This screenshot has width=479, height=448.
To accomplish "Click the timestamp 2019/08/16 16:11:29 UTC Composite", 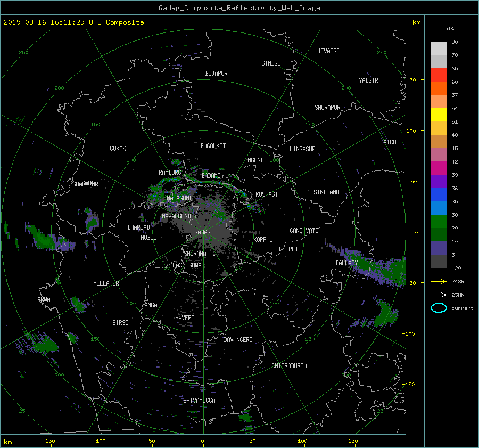I will (73, 22).
